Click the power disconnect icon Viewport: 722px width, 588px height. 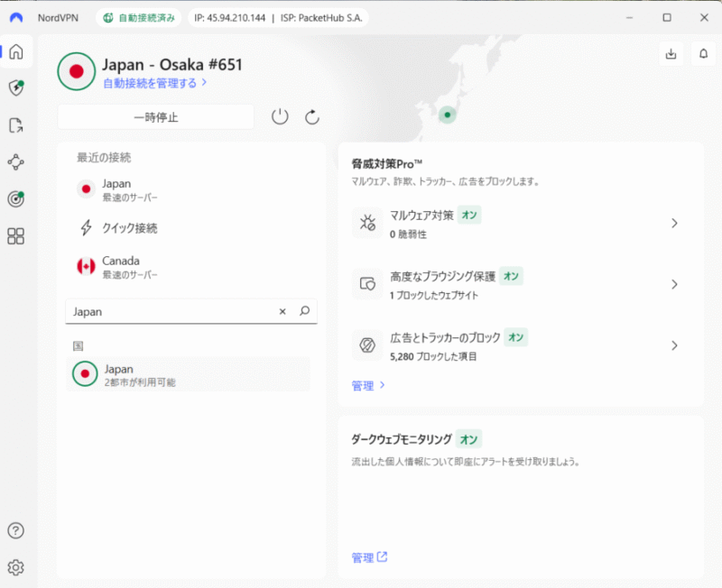tap(280, 116)
